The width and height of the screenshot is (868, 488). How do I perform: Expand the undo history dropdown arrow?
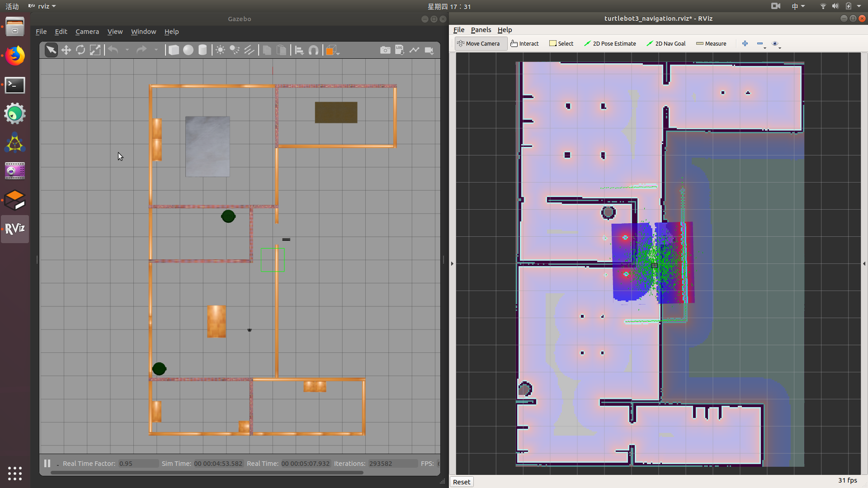point(127,50)
